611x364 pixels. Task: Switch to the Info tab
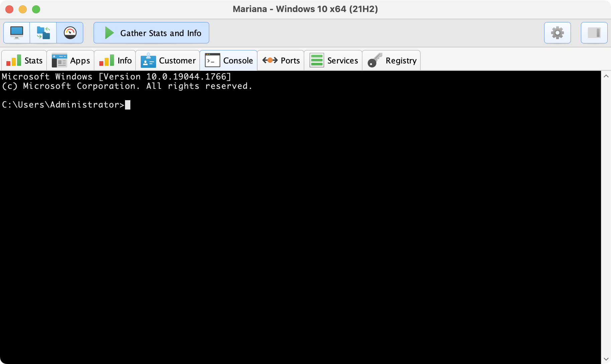coord(115,60)
